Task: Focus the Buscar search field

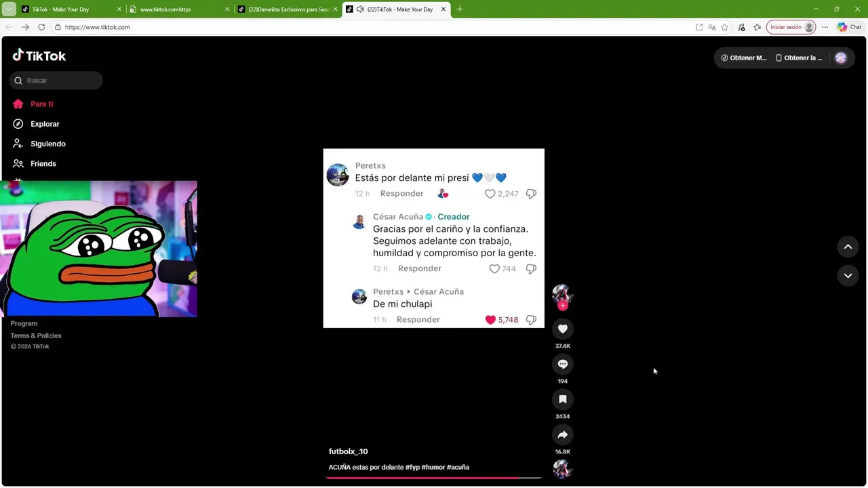Action: click(x=56, y=81)
